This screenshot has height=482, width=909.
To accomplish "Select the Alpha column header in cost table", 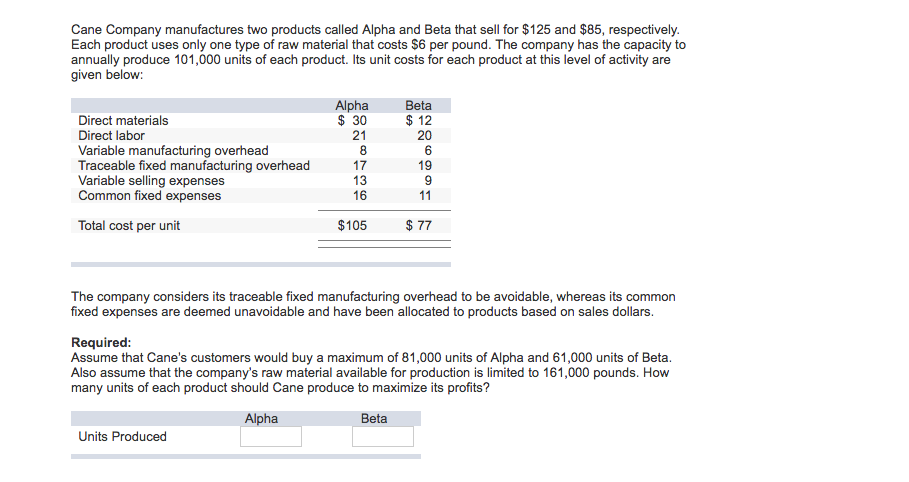I will (x=352, y=106).
